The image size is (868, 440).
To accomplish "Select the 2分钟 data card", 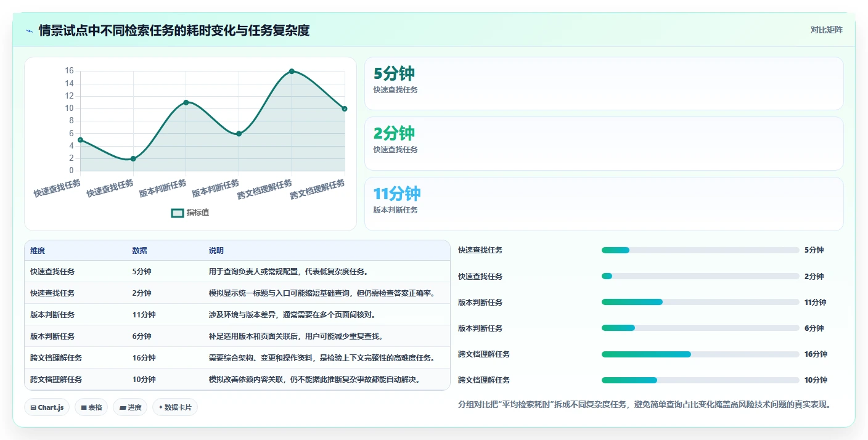I will [x=604, y=144].
